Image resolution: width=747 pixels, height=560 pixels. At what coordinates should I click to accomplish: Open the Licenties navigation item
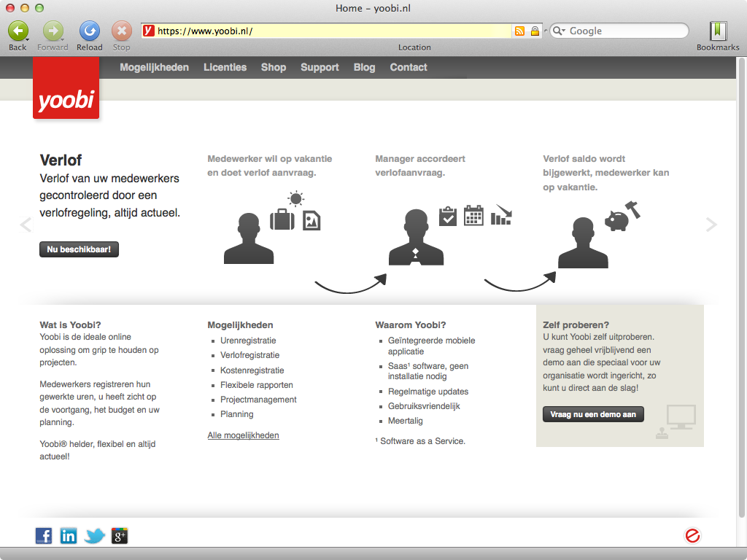(225, 67)
